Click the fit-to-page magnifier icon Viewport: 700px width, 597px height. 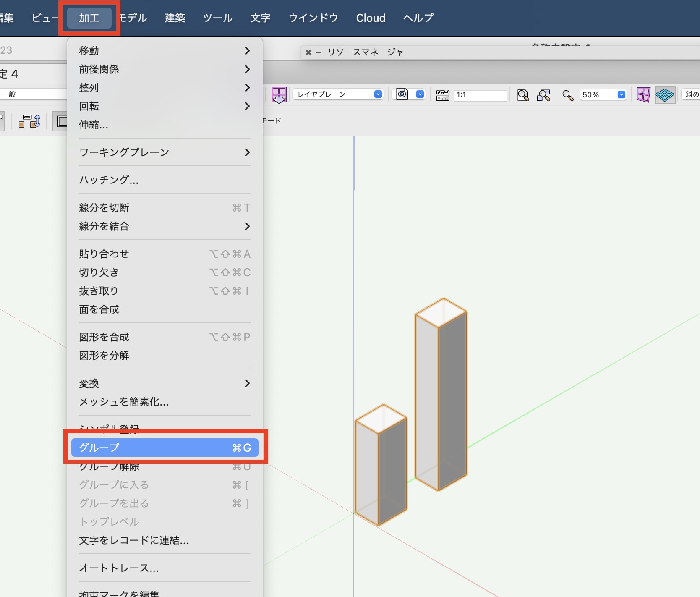523,95
